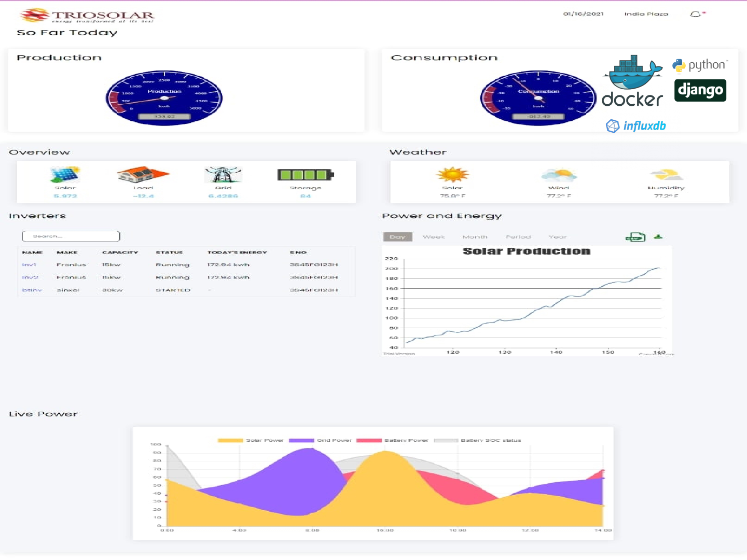The image size is (747, 560).
Task: Click the Production gauge dial
Action: point(164,98)
